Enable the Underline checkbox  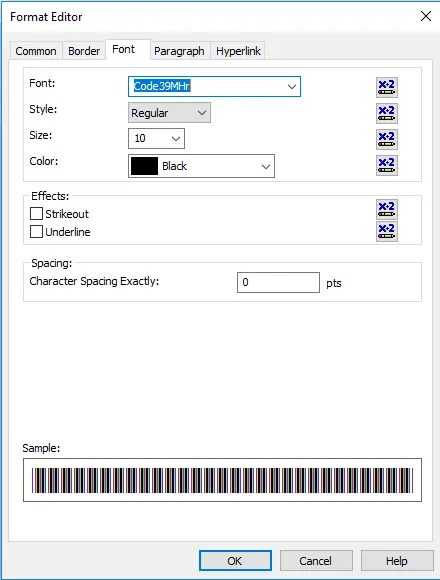36,232
